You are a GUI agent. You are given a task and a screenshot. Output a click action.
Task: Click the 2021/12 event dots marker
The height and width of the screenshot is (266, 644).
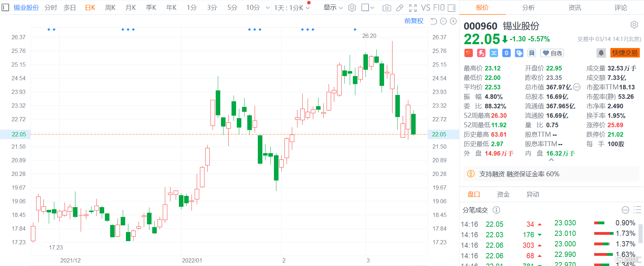click(51, 29)
